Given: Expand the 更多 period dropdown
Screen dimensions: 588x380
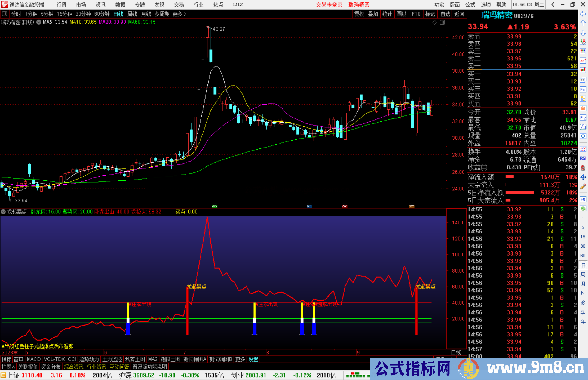Looking at the screenshot, I should [x=179, y=14].
